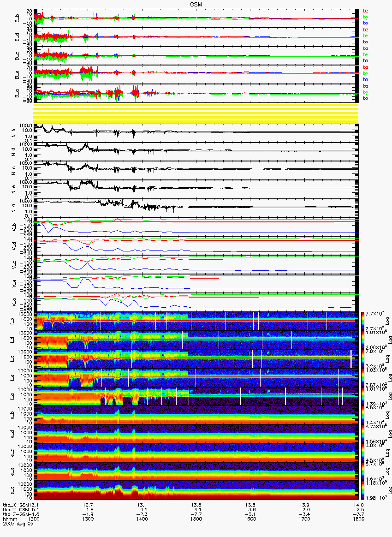Click X-GSM value 14.0
Screen dimensions: 392x537
click(x=358, y=505)
